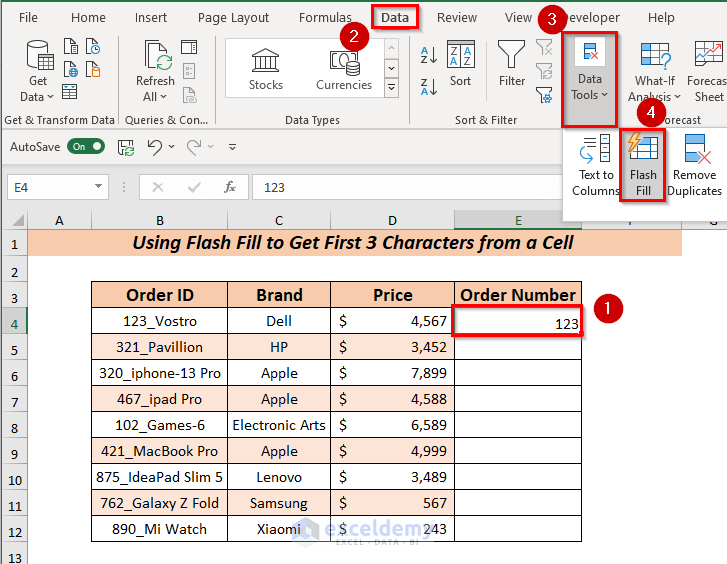Screen dimensions: 727x564
Task: Toggle AutoSave switch off
Action: point(86,147)
